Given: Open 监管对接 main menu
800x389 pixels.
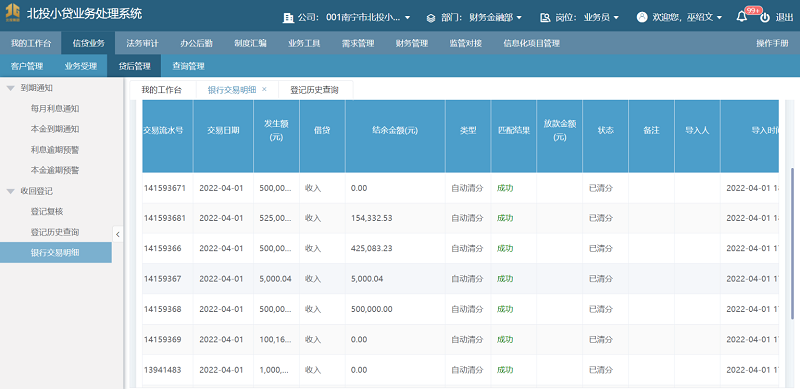Looking at the screenshot, I should point(465,43).
